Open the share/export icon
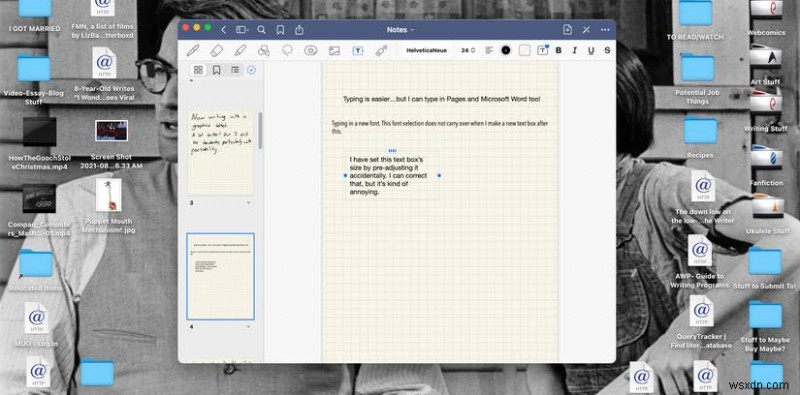This screenshot has height=395, width=800. (299, 30)
